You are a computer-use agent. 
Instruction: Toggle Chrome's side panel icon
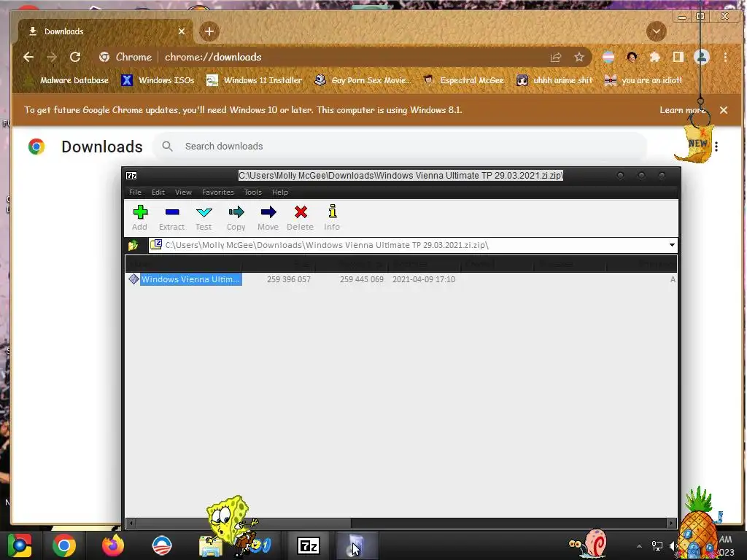point(678,58)
